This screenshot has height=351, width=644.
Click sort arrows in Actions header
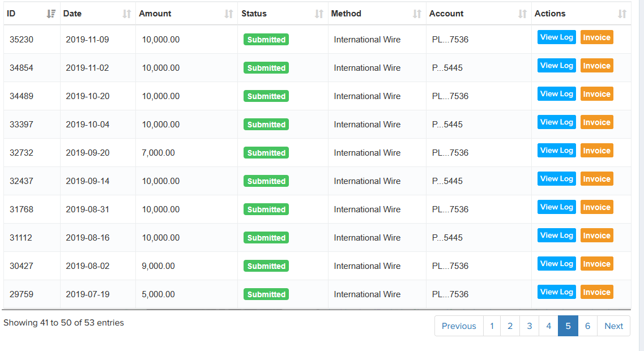622,14
